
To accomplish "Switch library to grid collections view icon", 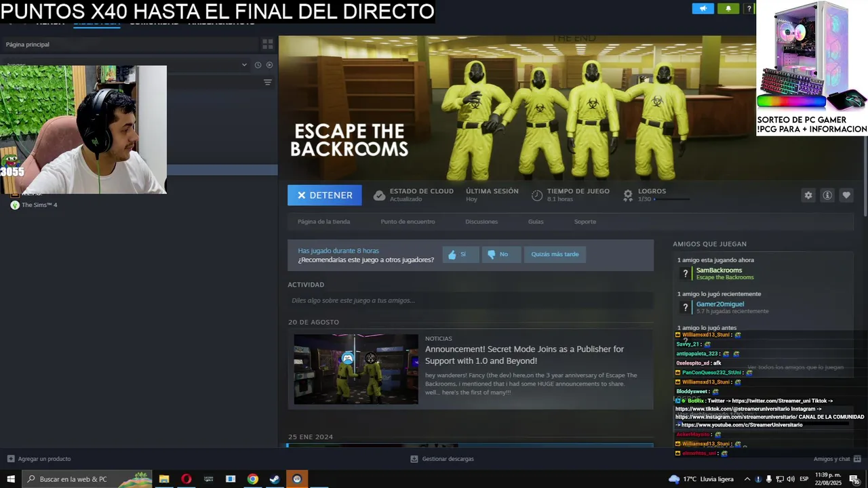I will pos(268,44).
